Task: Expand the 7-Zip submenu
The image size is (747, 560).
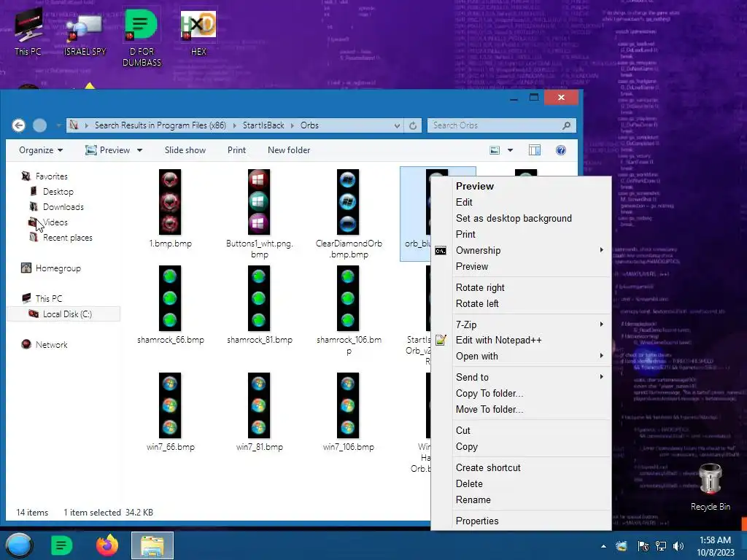Action: coord(521,324)
